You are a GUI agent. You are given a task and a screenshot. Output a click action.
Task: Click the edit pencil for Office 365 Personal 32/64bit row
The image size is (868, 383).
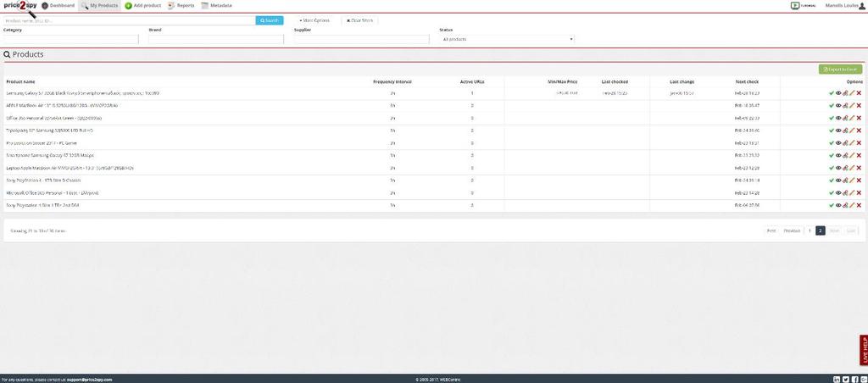(x=852, y=118)
